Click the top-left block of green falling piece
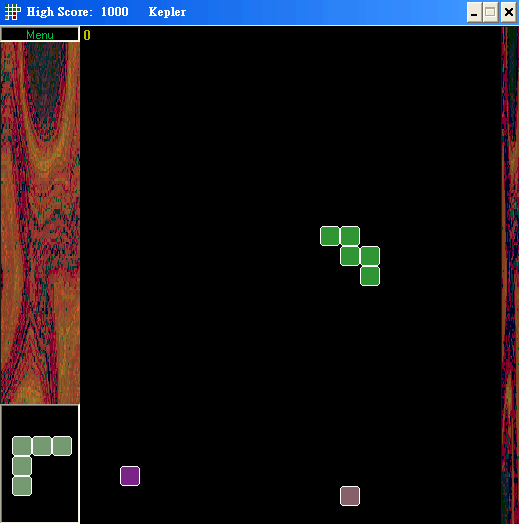The width and height of the screenshot is (519, 524). pyautogui.click(x=330, y=236)
